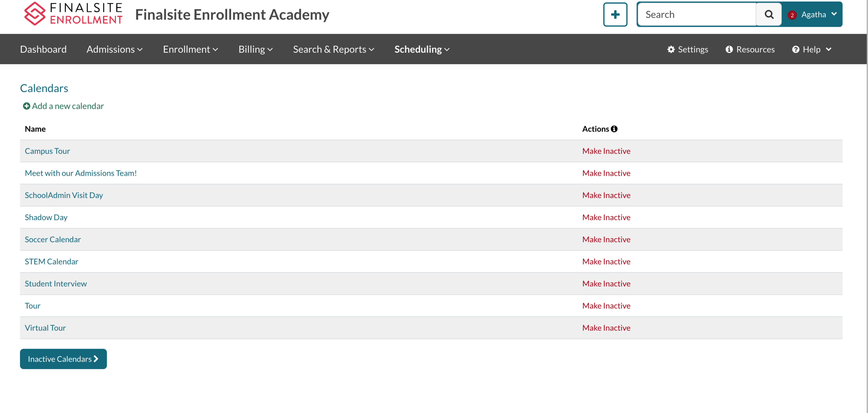This screenshot has height=413, width=868.
Task: Click the magnifying glass search icon
Action: 769,15
